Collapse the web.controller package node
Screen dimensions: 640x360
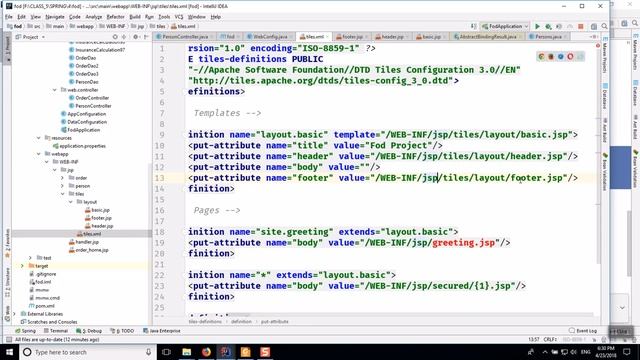(x=55, y=90)
